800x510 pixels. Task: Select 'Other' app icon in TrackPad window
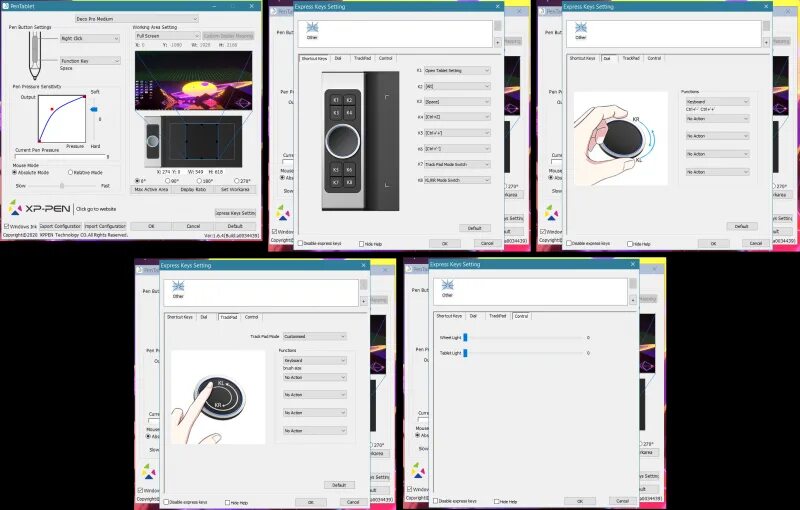[178, 289]
